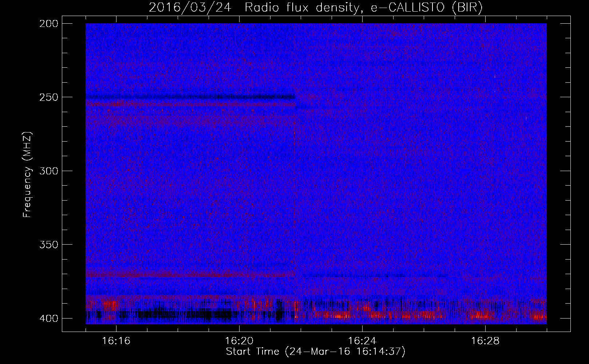The width and height of the screenshot is (589, 364).
Task: Click the dark band at 250 MHz
Action: 190,97
